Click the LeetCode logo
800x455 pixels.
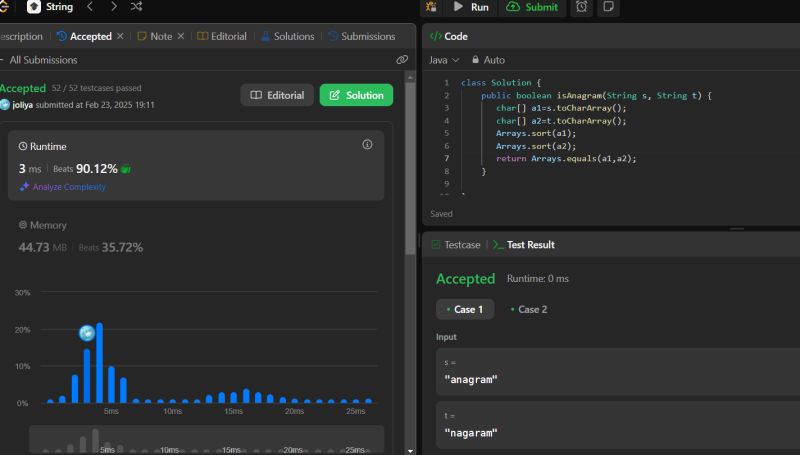[4, 7]
